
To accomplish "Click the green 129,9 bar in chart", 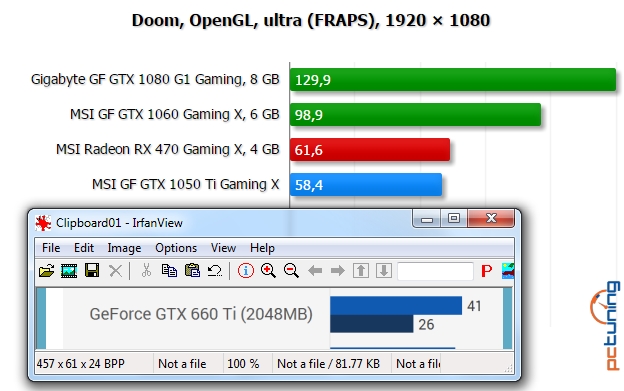I will [453, 80].
